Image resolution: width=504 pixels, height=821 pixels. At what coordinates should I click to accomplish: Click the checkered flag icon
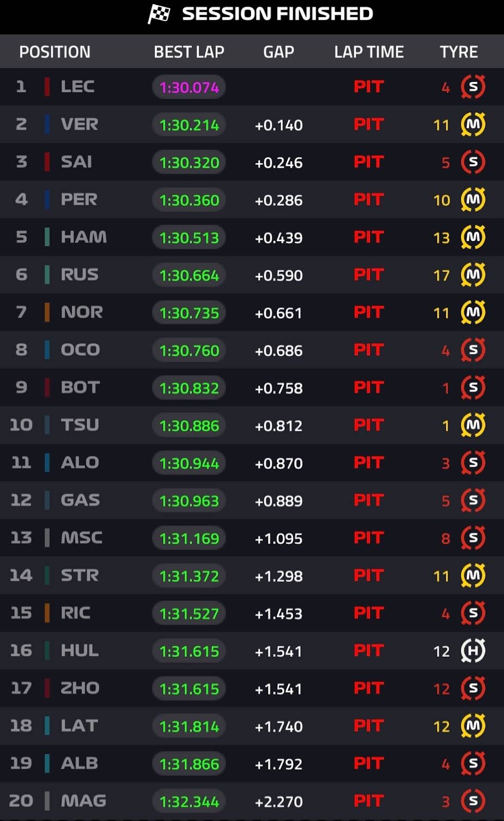(159, 14)
